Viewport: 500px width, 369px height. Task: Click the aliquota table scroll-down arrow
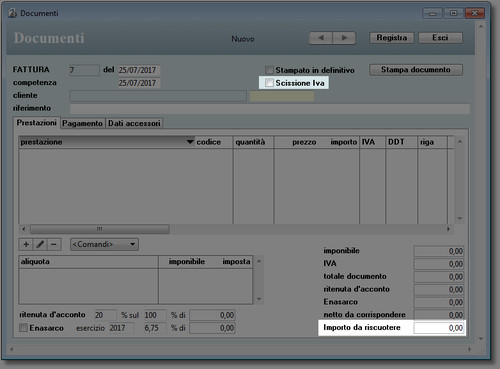coord(259,299)
